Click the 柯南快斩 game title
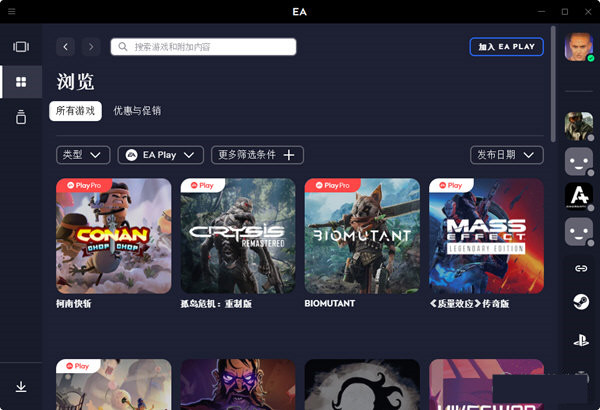 tap(73, 304)
